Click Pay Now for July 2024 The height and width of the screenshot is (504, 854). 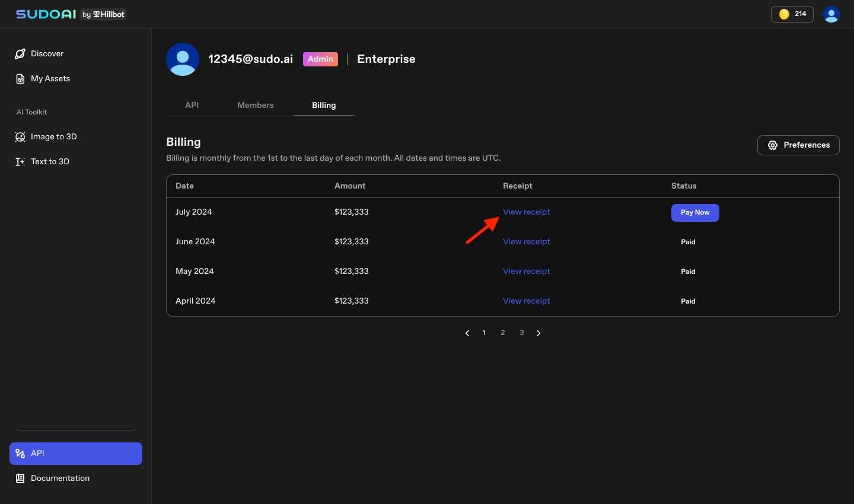coord(695,213)
